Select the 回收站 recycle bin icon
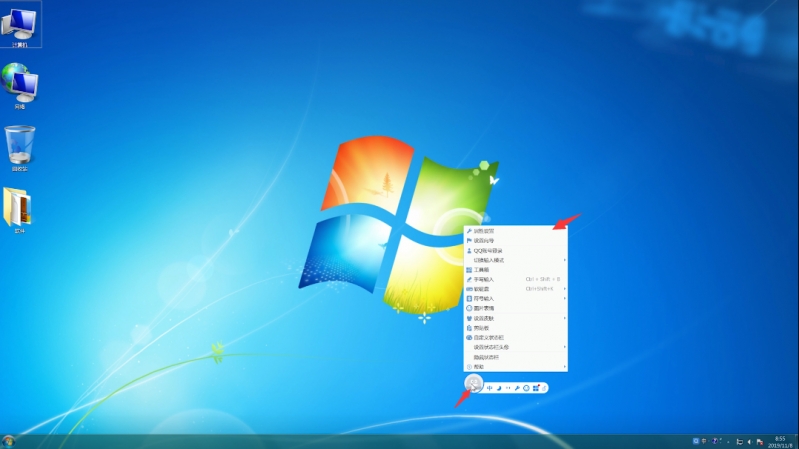This screenshot has height=449, width=799. point(19,148)
